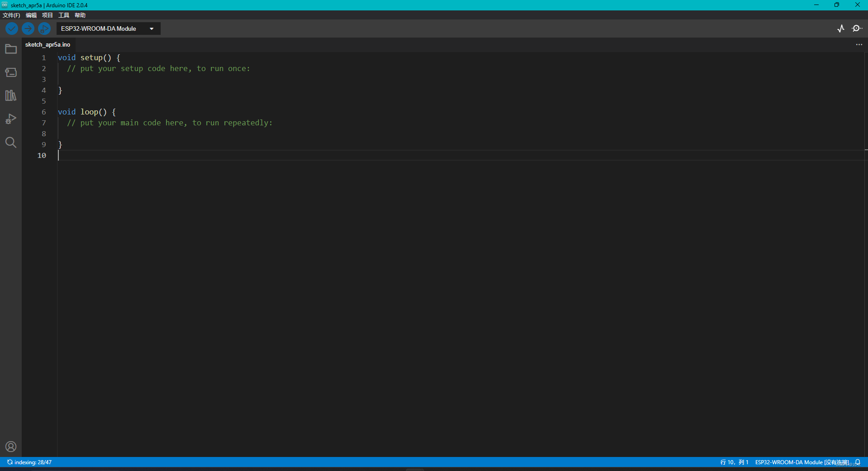The height and width of the screenshot is (471, 868).
Task: Open the editor tab three-dots options menu
Action: tap(859, 44)
